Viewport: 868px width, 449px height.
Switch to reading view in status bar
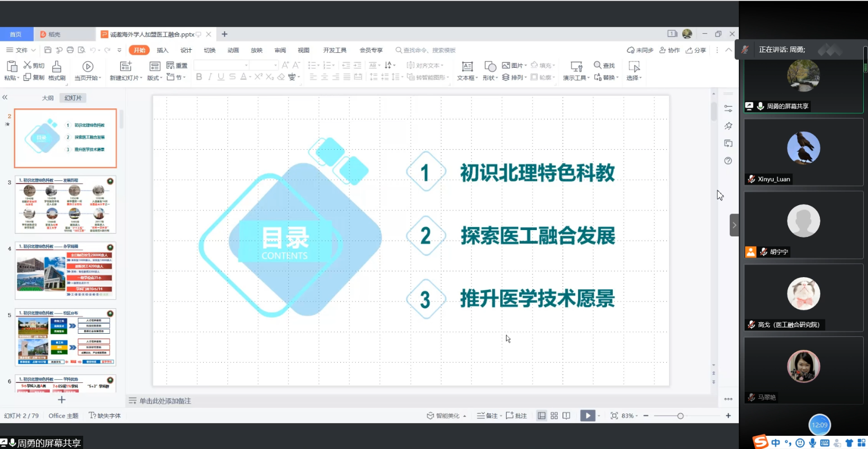(566, 416)
